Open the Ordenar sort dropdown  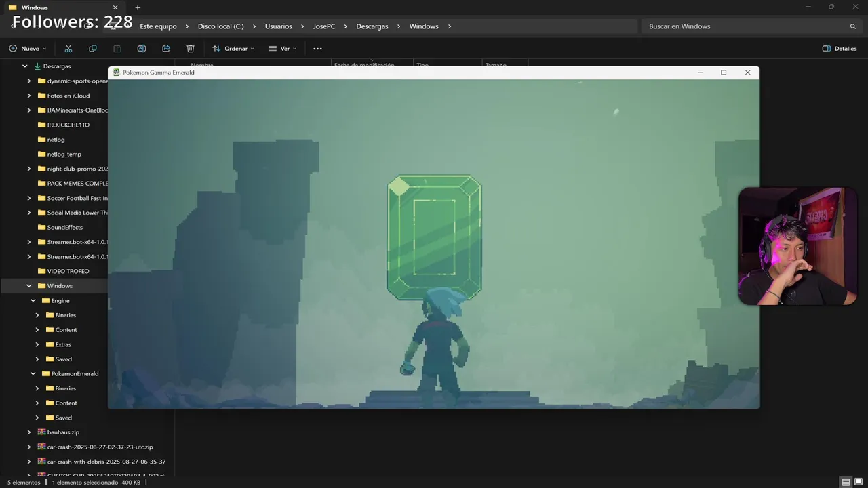point(233,49)
